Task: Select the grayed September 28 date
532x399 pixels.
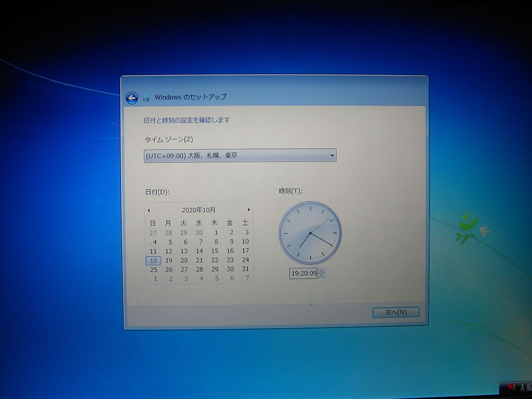Action: click(168, 233)
